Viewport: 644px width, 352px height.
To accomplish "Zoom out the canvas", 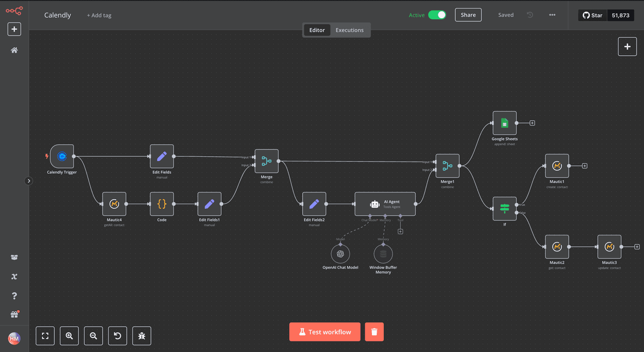I will [93, 336].
